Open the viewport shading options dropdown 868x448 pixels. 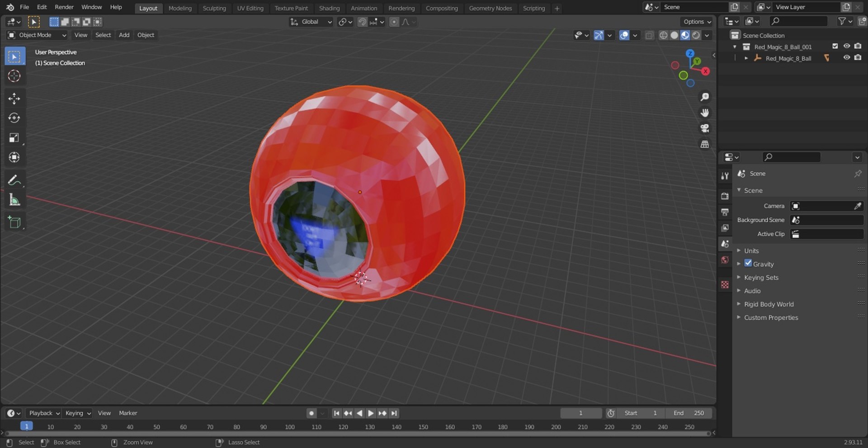pyautogui.click(x=707, y=35)
